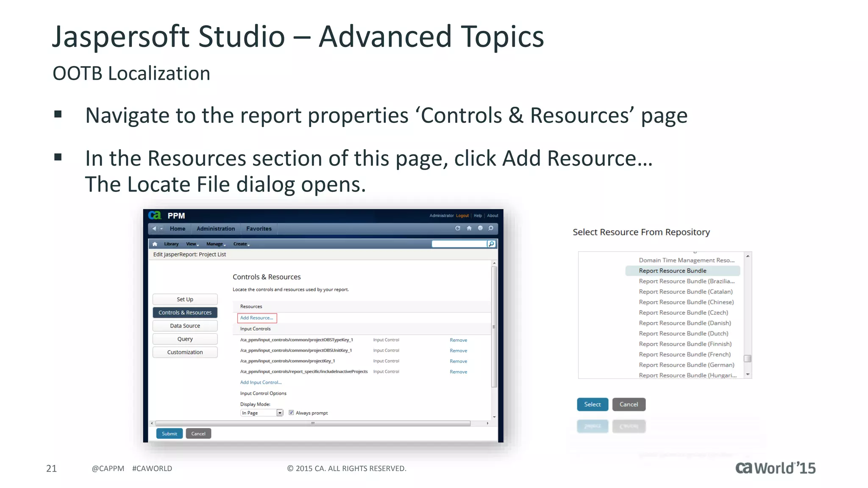Select Report Resource Bundle (Czech)

coord(683,313)
